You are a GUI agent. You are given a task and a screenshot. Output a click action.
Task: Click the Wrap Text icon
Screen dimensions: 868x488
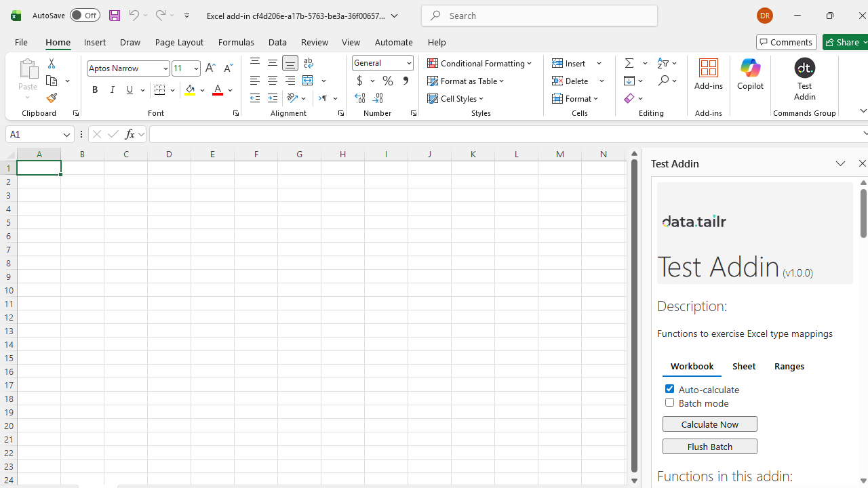click(x=309, y=63)
